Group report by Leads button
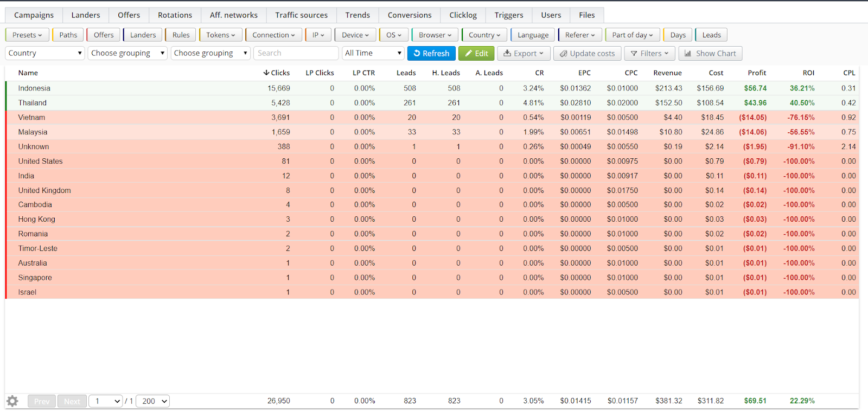Image resolution: width=868 pixels, height=412 pixels. (711, 35)
